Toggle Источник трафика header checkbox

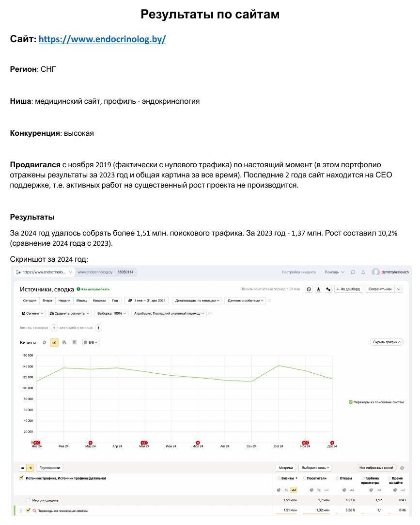[21, 478]
